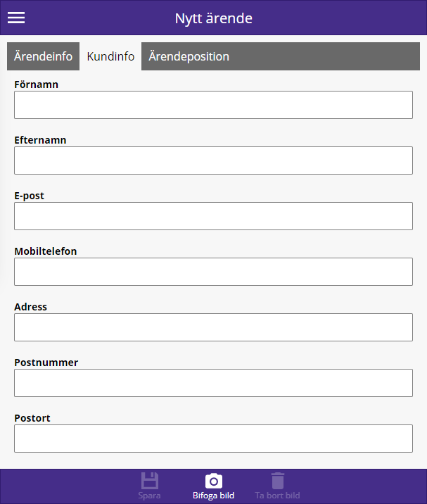Viewport: 427px width, 504px height.
Task: Open the Ärendeposition tab
Action: click(281, 56)
